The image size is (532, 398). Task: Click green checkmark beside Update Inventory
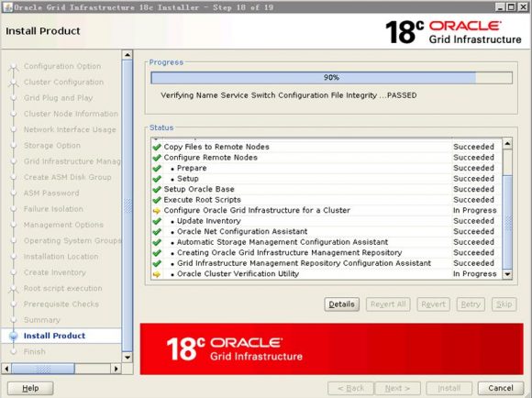click(157, 221)
